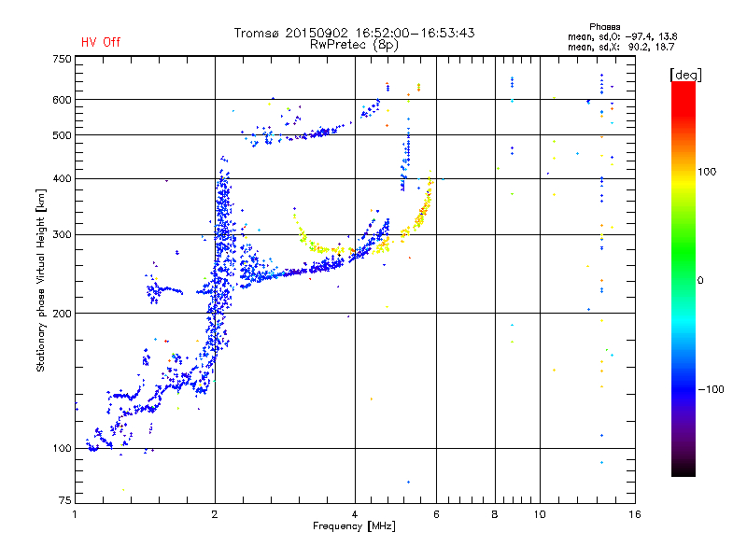Click the '4' frequency axis label

tap(355, 514)
